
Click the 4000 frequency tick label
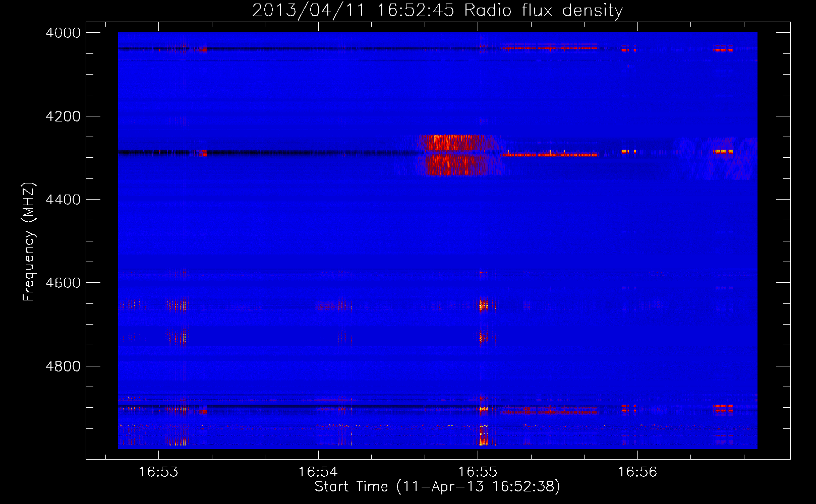coord(63,33)
